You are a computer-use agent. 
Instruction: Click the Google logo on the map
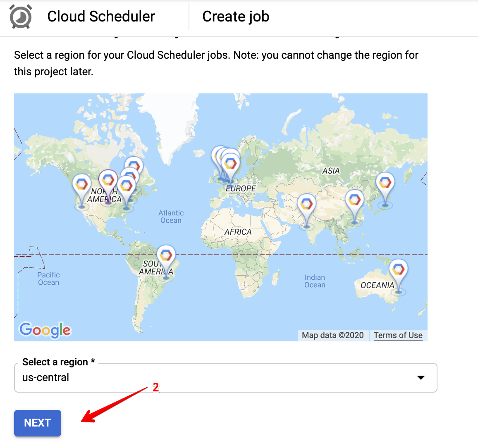45,330
